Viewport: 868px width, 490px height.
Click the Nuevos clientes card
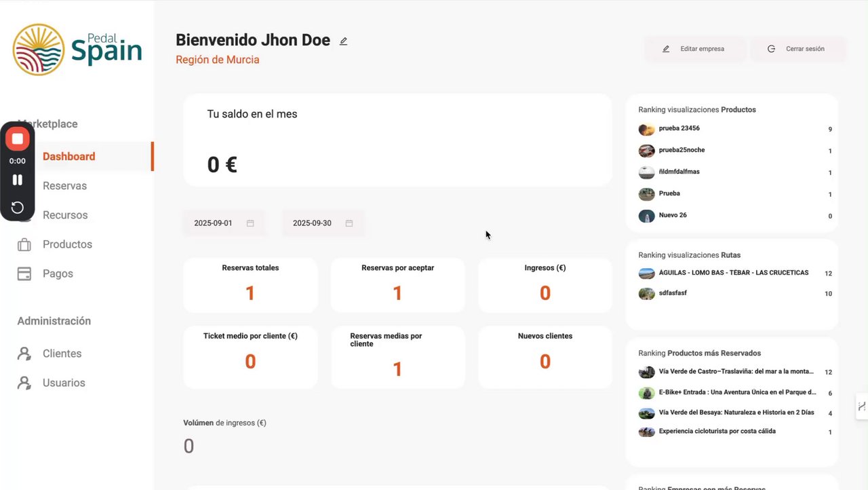545,357
